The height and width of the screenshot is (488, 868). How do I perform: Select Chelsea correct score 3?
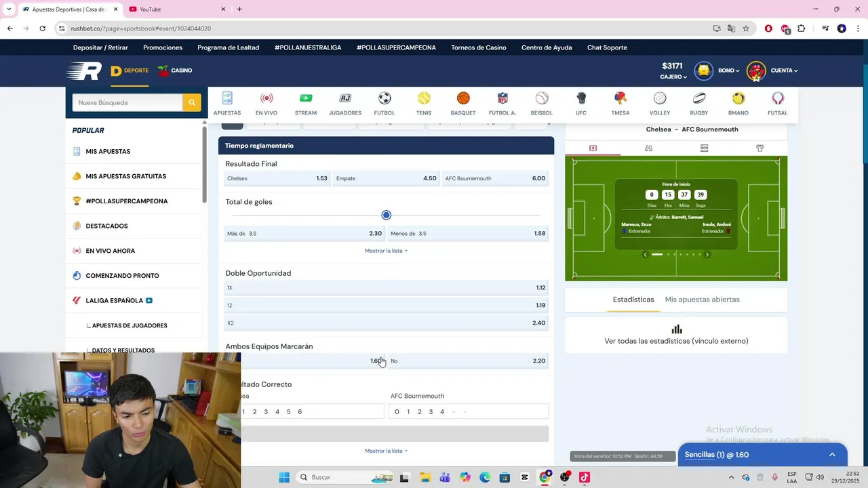[x=266, y=411]
